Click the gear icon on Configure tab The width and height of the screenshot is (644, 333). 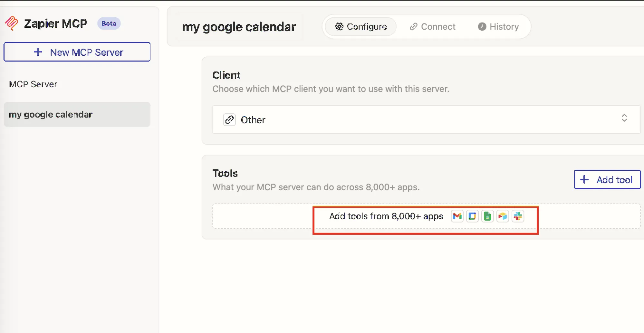[339, 26]
